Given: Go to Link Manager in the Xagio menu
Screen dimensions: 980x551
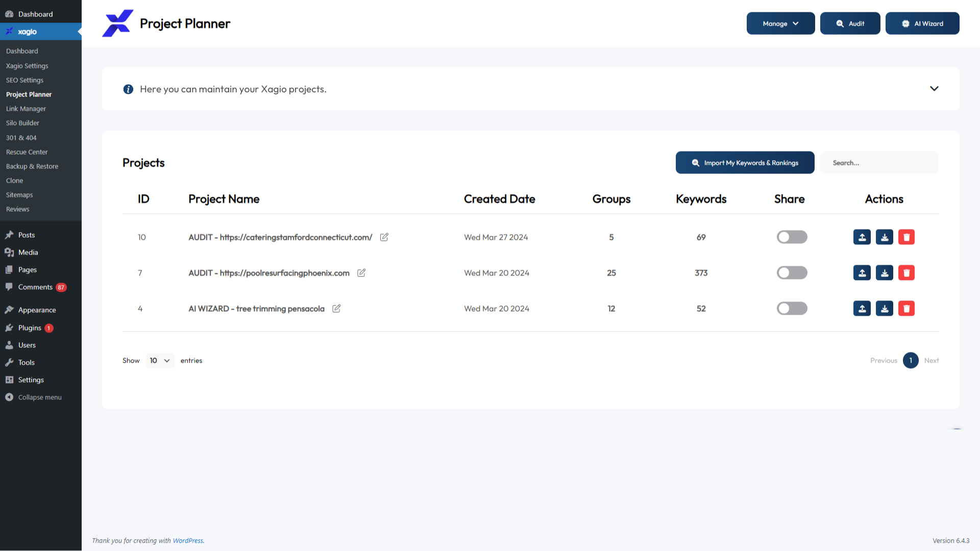Looking at the screenshot, I should click(x=26, y=108).
